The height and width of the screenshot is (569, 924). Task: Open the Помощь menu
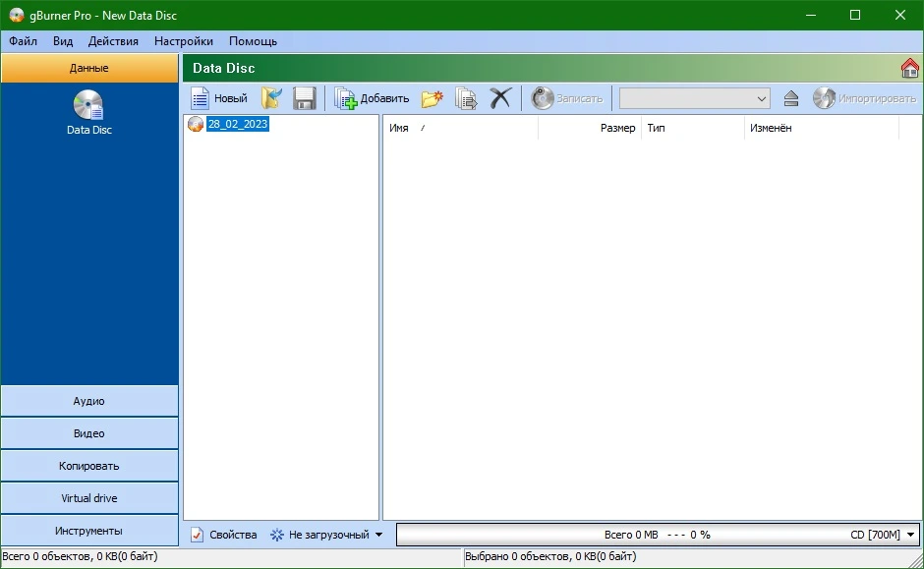pyautogui.click(x=253, y=41)
